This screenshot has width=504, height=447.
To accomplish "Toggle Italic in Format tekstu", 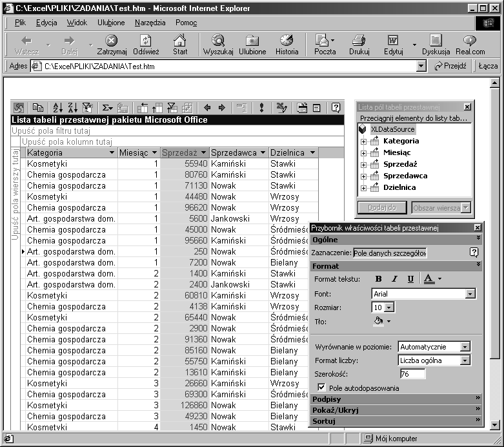I will point(394,278).
